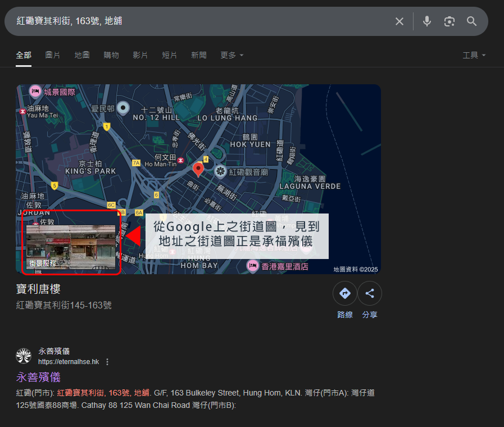Open the https://eternalhse.hk URL link
This screenshot has height=427, width=504.
click(69, 362)
